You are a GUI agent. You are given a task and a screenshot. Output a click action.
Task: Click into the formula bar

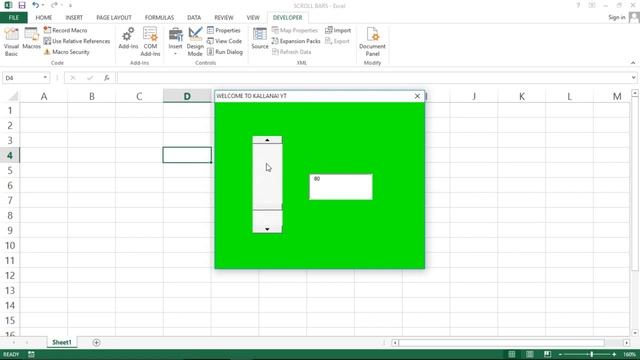[373, 78]
